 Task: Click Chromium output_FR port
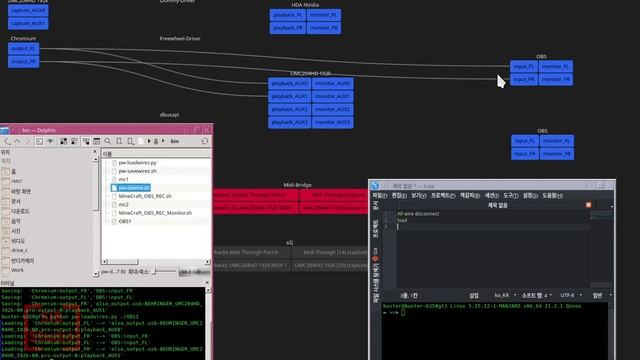pyautogui.click(x=24, y=62)
